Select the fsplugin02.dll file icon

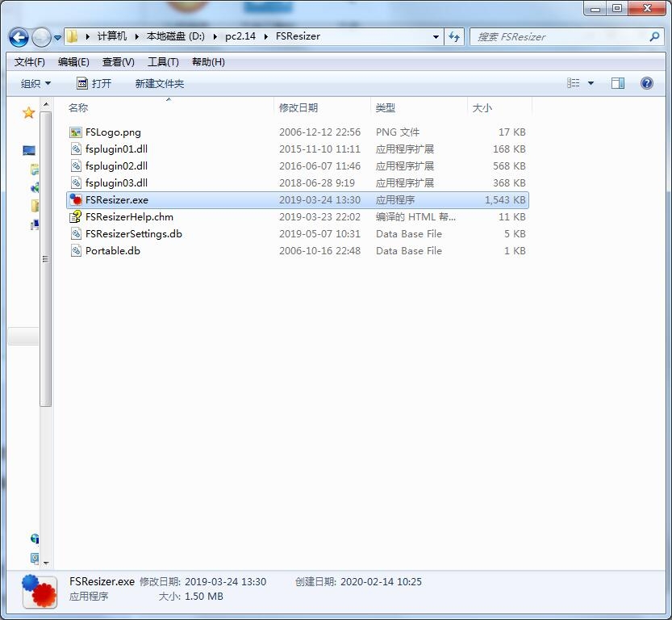76,166
